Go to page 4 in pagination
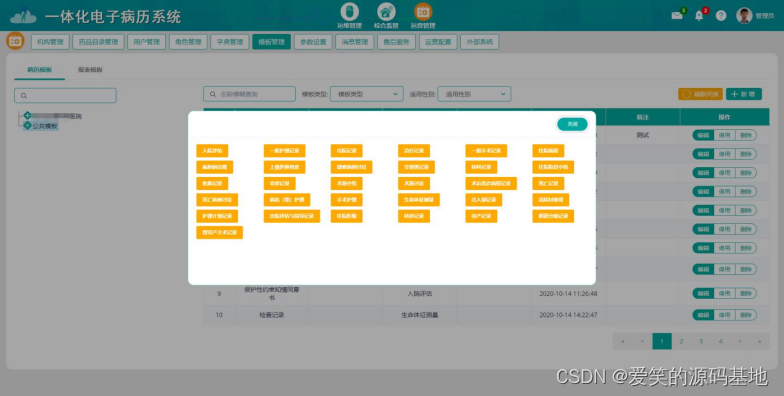784x396 pixels. tap(720, 342)
